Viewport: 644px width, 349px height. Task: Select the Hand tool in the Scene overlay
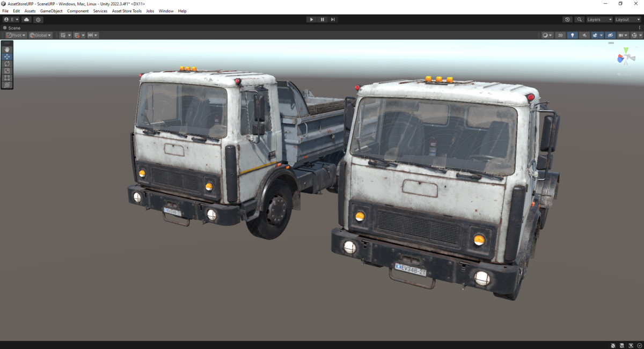point(7,49)
